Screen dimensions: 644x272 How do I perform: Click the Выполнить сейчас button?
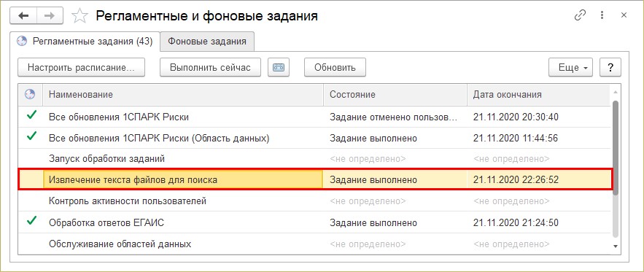(x=210, y=67)
